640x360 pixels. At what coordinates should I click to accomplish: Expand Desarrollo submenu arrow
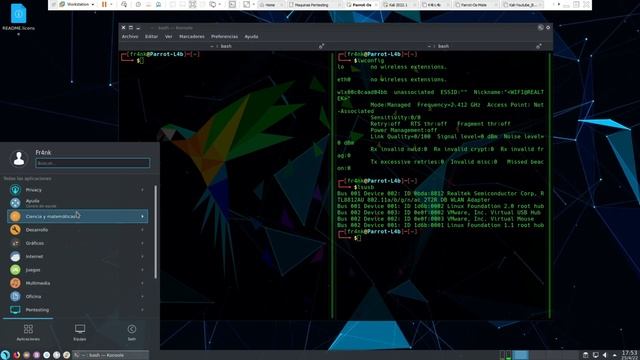(142, 230)
